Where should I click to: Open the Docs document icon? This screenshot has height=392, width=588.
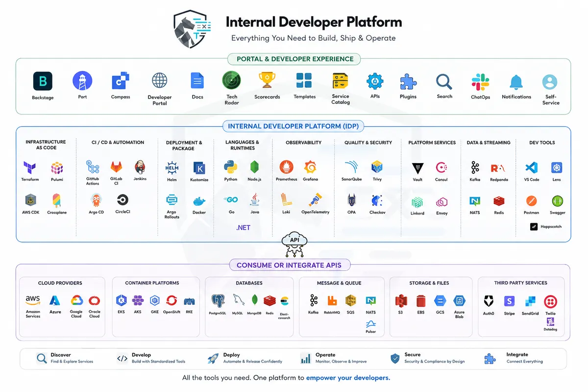point(197,81)
